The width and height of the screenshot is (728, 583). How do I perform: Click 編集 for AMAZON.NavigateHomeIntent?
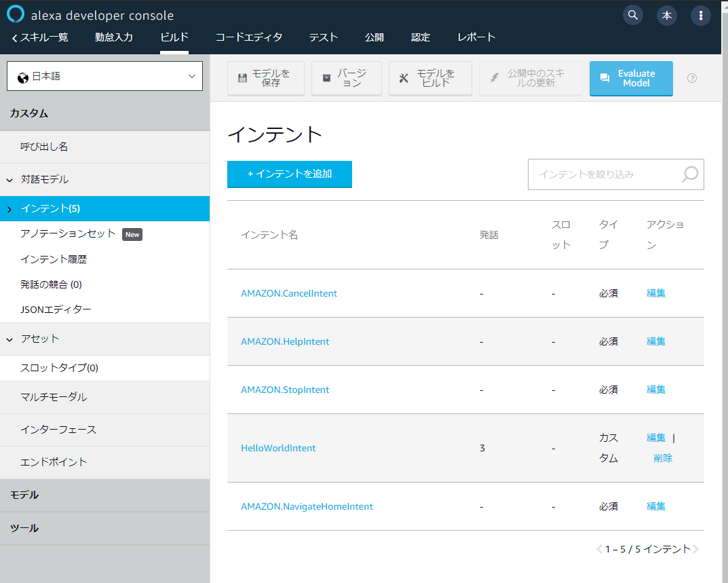click(x=656, y=507)
